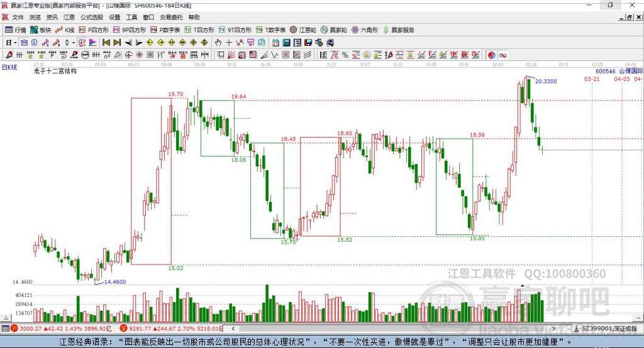Viewport: 644px width, 348px height.
Task: Open the calculator icon
Action: pos(286,43)
